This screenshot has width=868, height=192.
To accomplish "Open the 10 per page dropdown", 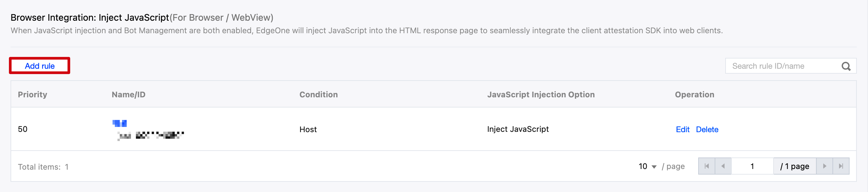I will [647, 166].
